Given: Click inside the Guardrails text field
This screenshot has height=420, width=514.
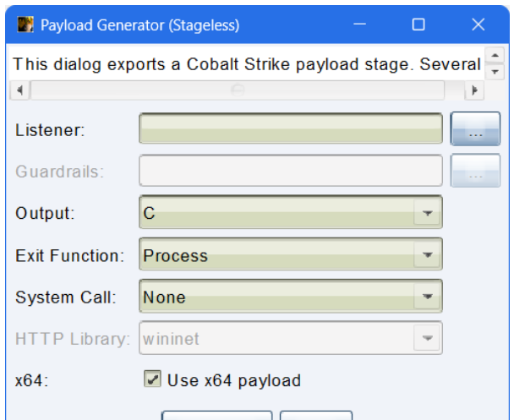Looking at the screenshot, I should (x=291, y=171).
